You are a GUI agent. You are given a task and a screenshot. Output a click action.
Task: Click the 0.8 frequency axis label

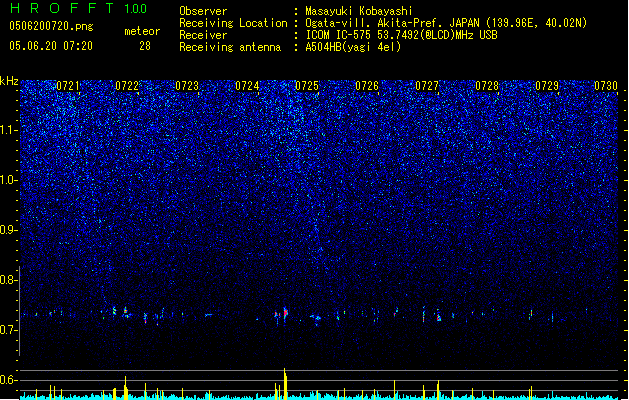9,280
